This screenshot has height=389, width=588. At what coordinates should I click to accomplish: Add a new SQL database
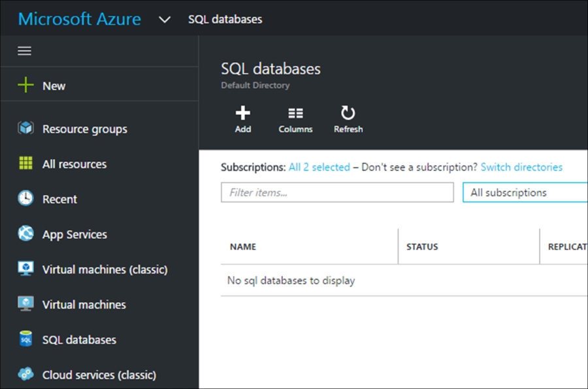tap(243, 119)
